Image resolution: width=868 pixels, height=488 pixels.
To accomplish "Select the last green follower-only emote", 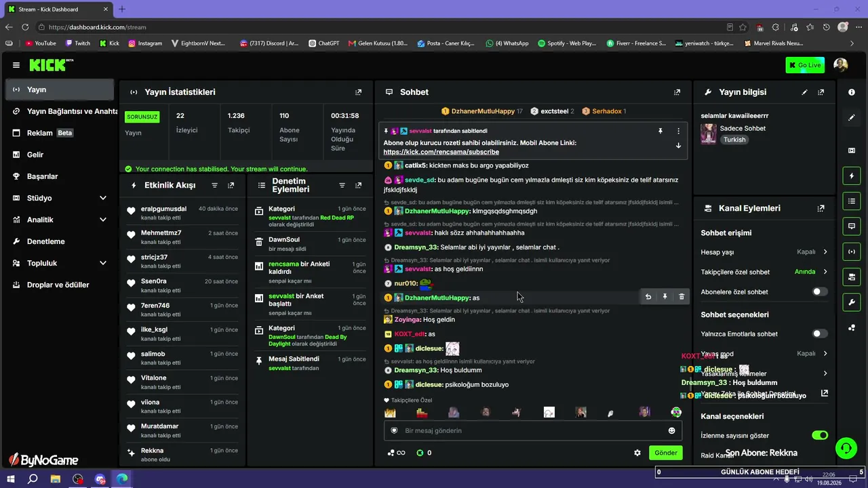I will pyautogui.click(x=676, y=412).
